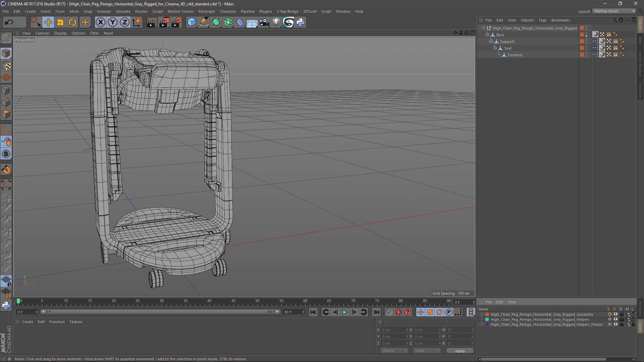This screenshot has width=644, height=362.
Task: Switch to Texture mode in left sidebar
Action: 6,66
